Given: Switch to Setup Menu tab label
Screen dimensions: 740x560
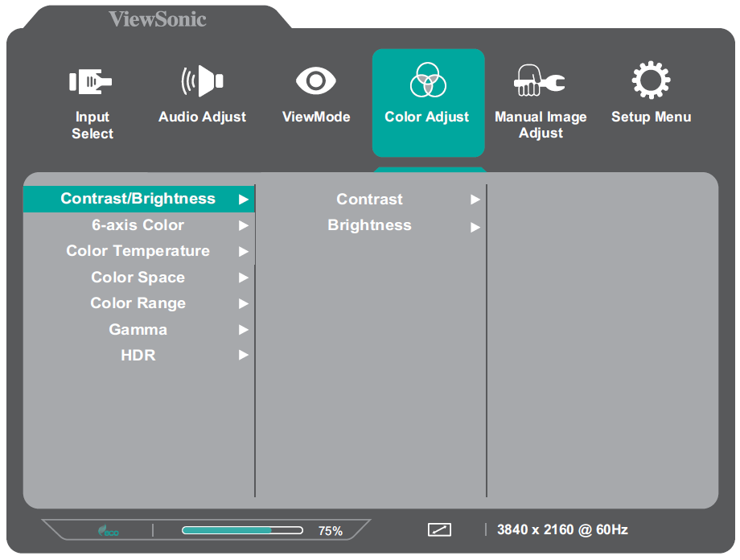Looking at the screenshot, I should point(652,117).
